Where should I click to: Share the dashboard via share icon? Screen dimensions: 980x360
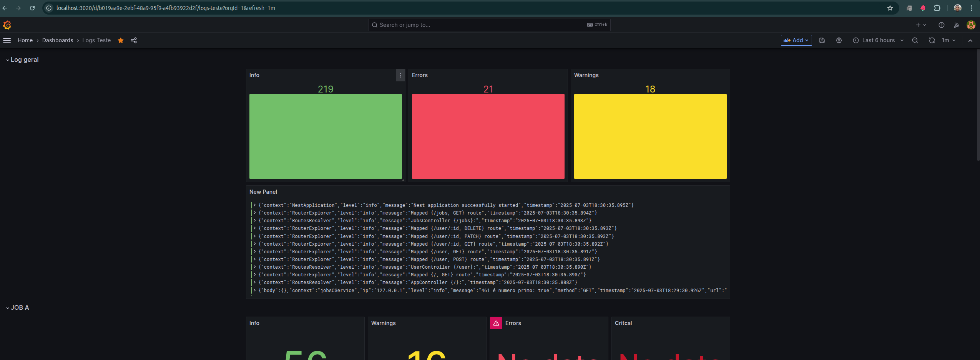(x=134, y=40)
